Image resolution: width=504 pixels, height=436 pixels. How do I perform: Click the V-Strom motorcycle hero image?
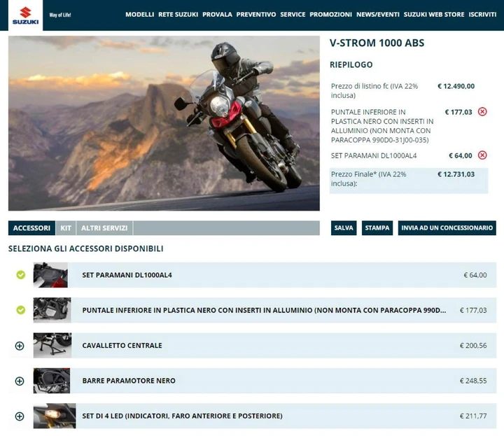[x=164, y=123]
